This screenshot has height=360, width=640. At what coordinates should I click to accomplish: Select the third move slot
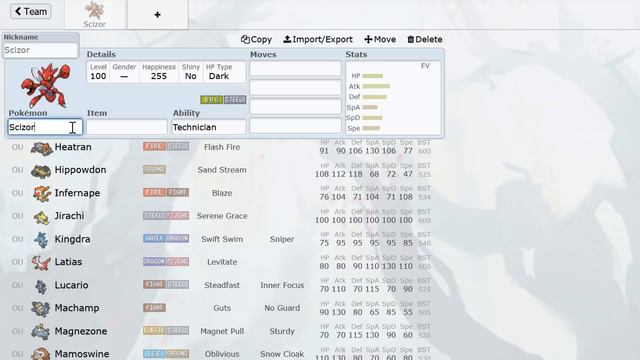point(296,107)
